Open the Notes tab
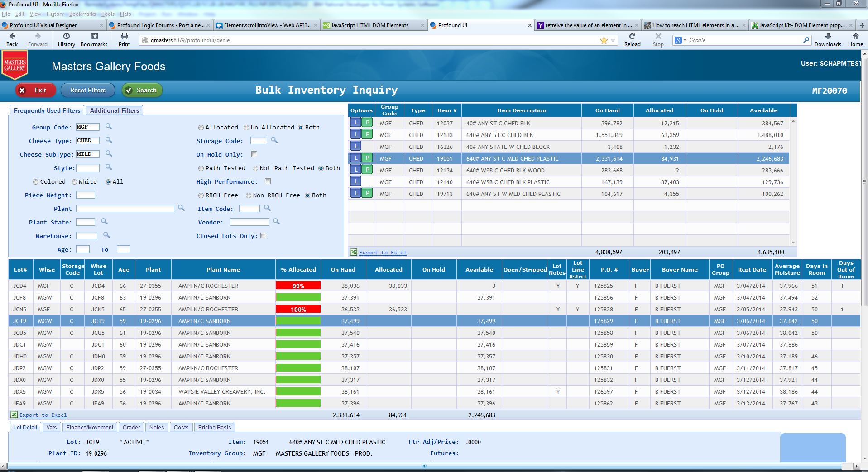 click(x=157, y=427)
